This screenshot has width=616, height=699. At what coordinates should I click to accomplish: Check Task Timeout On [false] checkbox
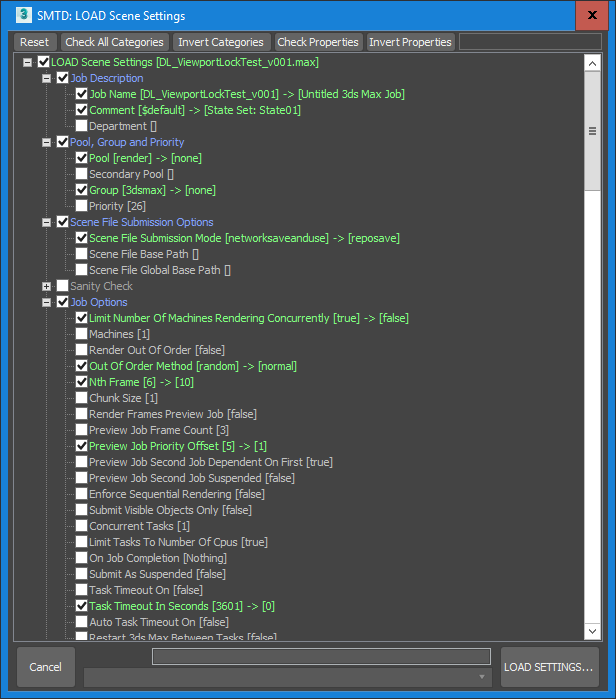[x=82, y=590]
